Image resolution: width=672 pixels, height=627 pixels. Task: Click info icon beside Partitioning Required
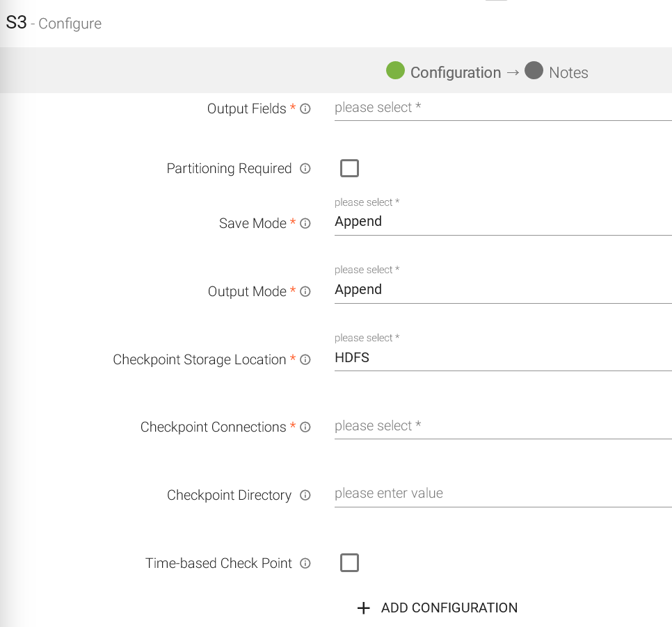click(305, 169)
